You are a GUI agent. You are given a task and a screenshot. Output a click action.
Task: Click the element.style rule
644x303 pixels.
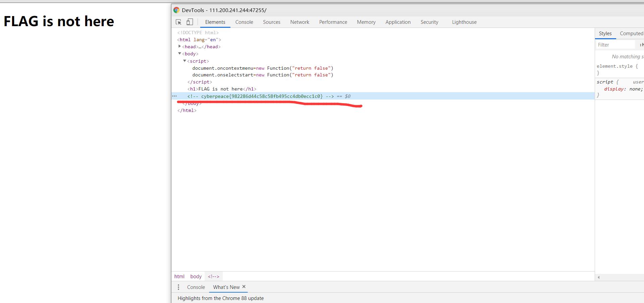pos(617,66)
